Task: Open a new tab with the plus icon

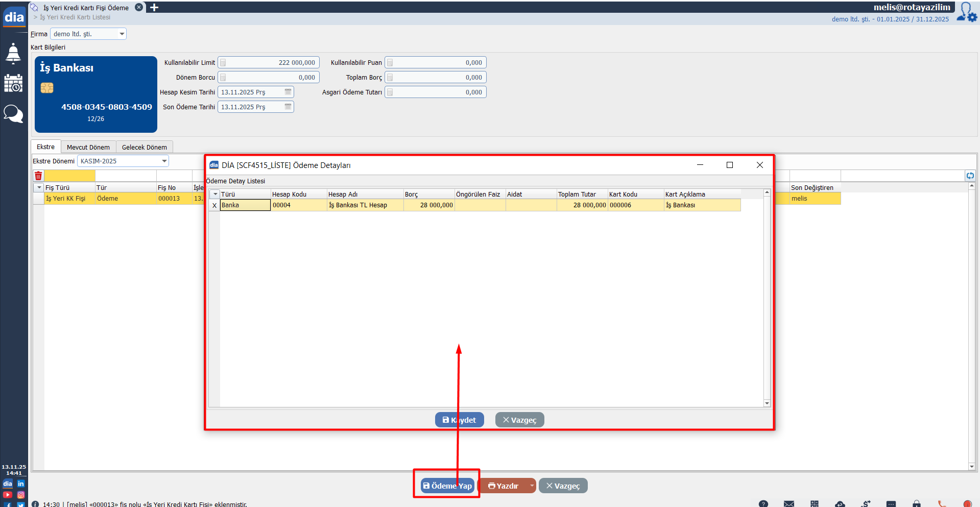Action: [154, 8]
